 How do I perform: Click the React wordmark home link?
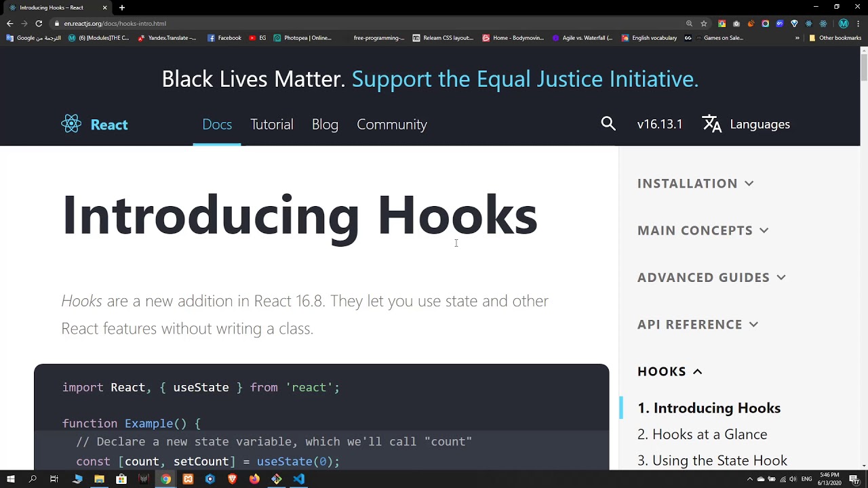click(109, 125)
